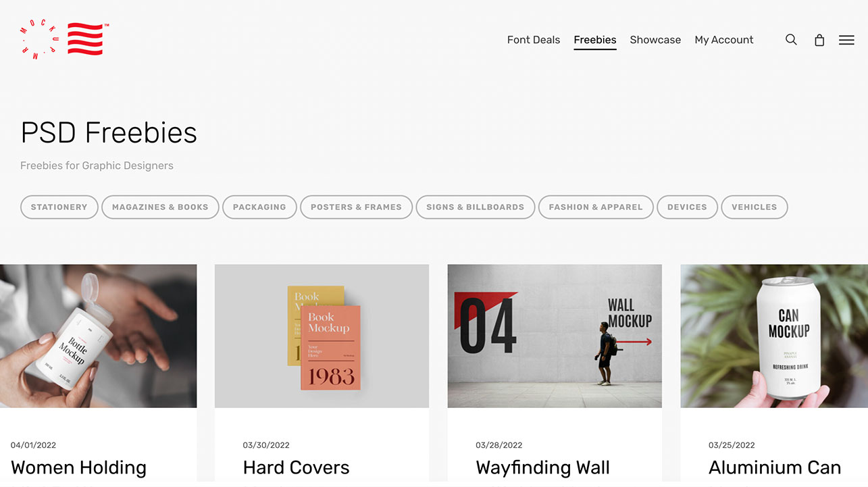Viewport: 868px width, 487px height.
Task: Select the Freebies nav item
Action: point(595,40)
